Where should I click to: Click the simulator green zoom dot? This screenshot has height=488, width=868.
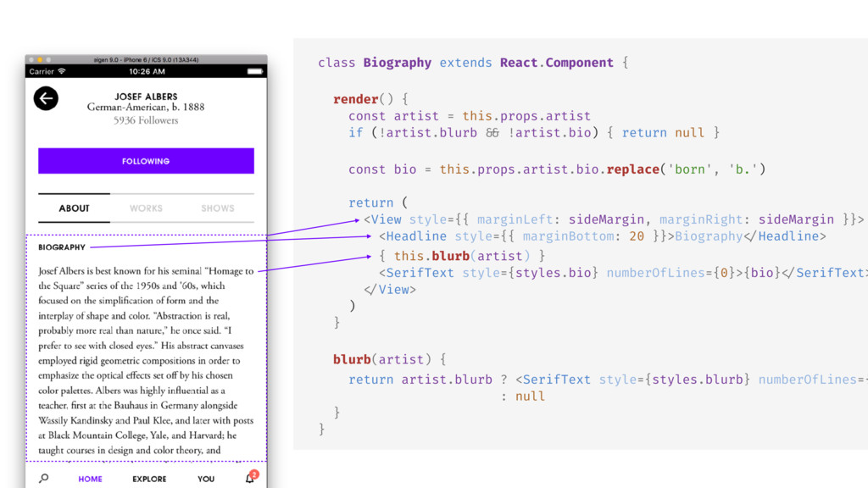(48, 59)
